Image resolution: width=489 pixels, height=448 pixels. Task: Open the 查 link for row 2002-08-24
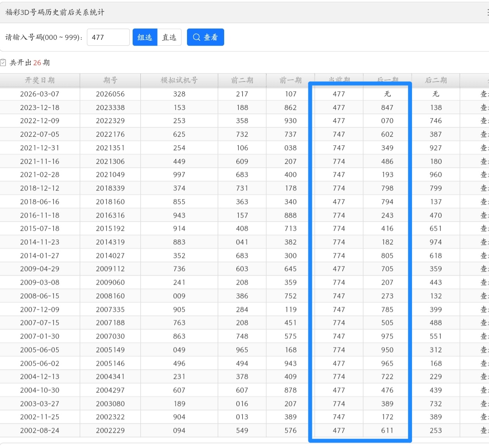(x=484, y=430)
